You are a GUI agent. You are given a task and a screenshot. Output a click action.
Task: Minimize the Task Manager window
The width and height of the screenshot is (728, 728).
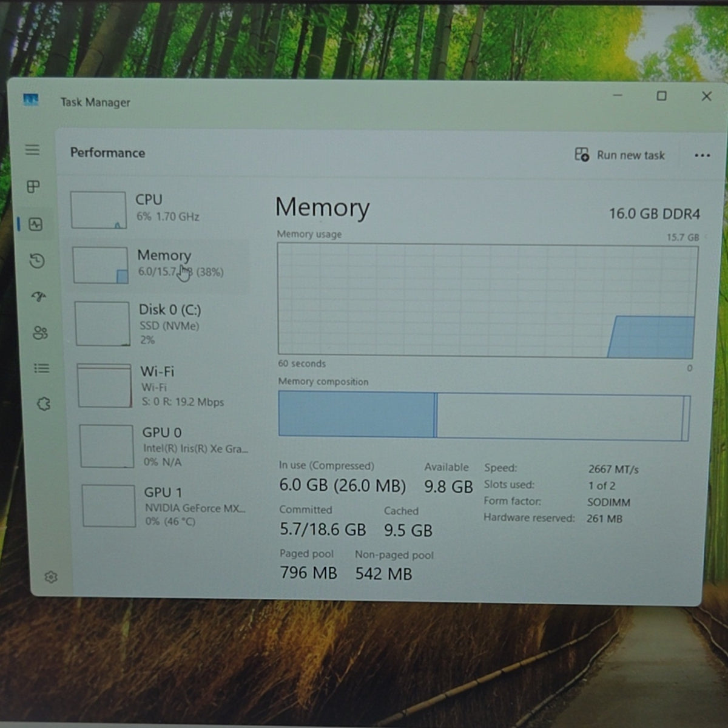pos(618,95)
